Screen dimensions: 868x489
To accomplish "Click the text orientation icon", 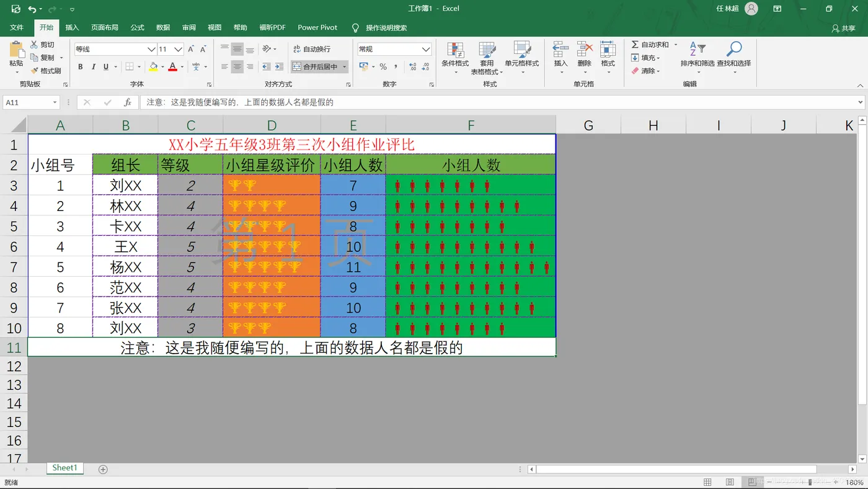I will 267,49.
